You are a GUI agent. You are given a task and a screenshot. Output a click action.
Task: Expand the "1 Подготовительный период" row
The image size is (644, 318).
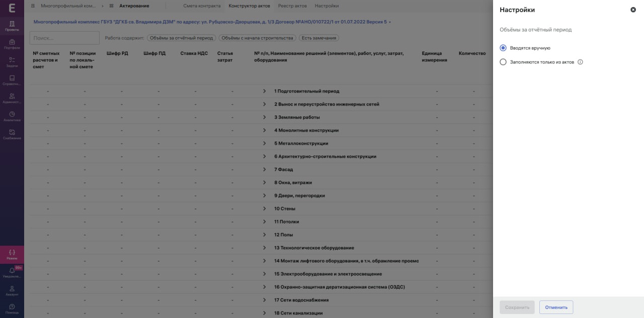(265, 91)
